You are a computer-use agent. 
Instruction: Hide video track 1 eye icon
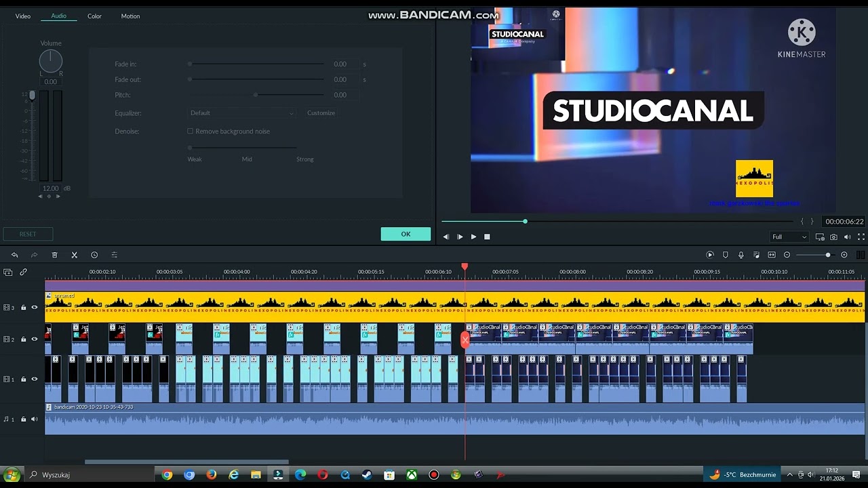pos(35,379)
